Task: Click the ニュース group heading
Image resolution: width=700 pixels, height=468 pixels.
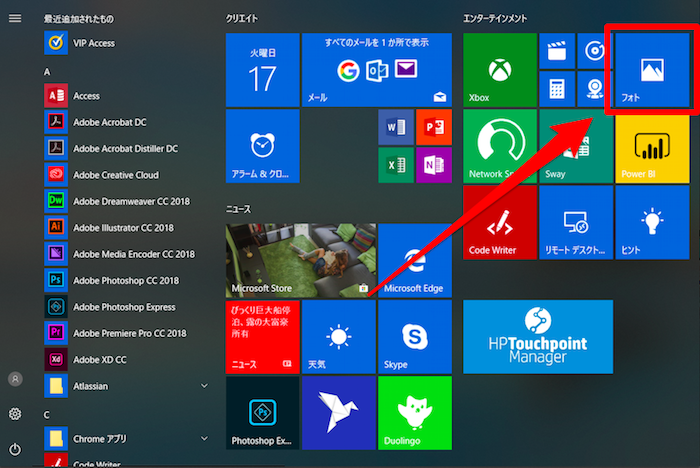Action: pos(238,209)
